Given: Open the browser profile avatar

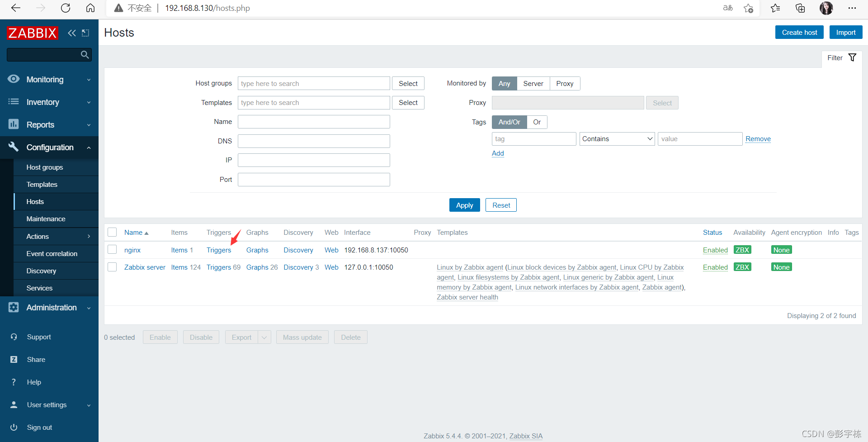Looking at the screenshot, I should 826,8.
